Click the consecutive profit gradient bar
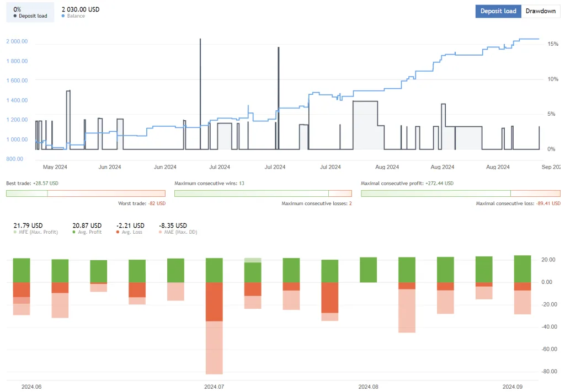Viewport: 565px width, 392px height. 461,193
